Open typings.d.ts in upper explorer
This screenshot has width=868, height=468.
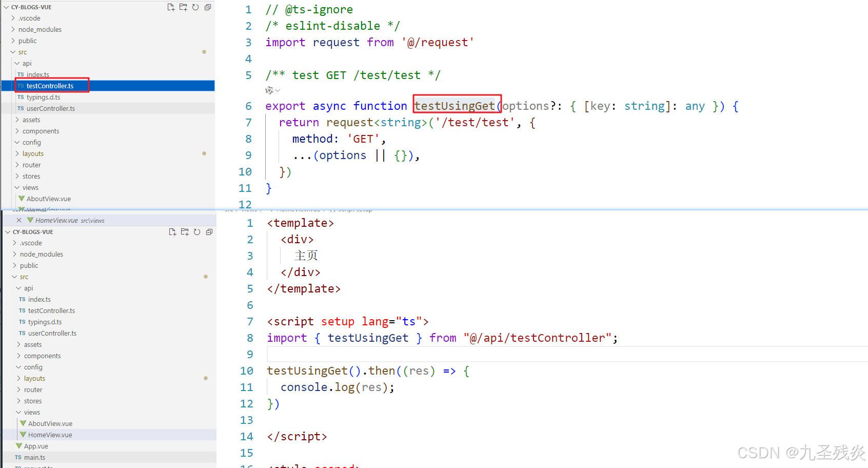tap(109, 98)
